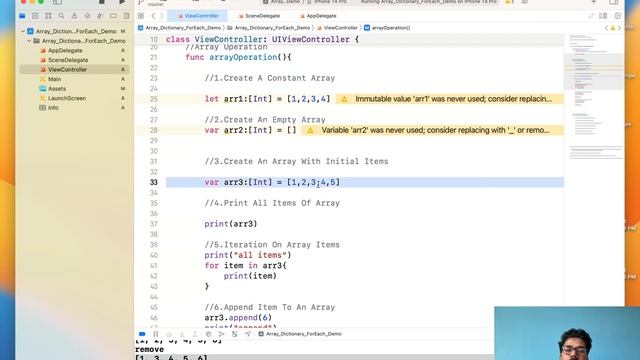Open the Issue navigator warning icon
This screenshot has height=360, width=640.
click(x=74, y=16)
